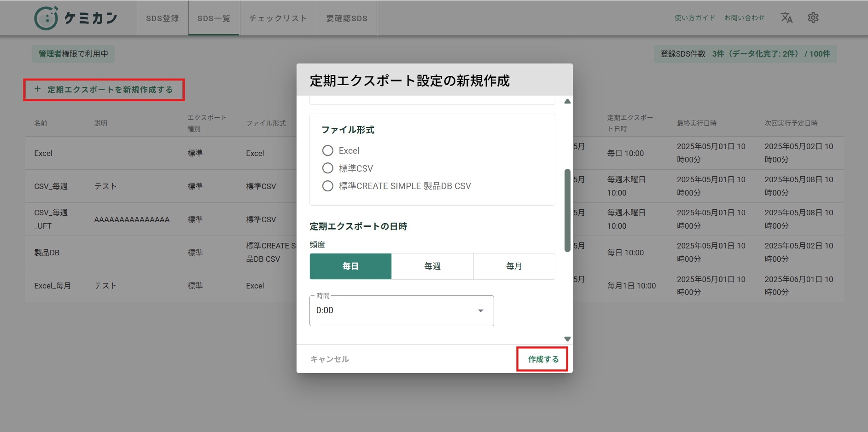Image resolution: width=868 pixels, height=432 pixels.
Task: Set frequency to 毎週
Action: coord(432,266)
